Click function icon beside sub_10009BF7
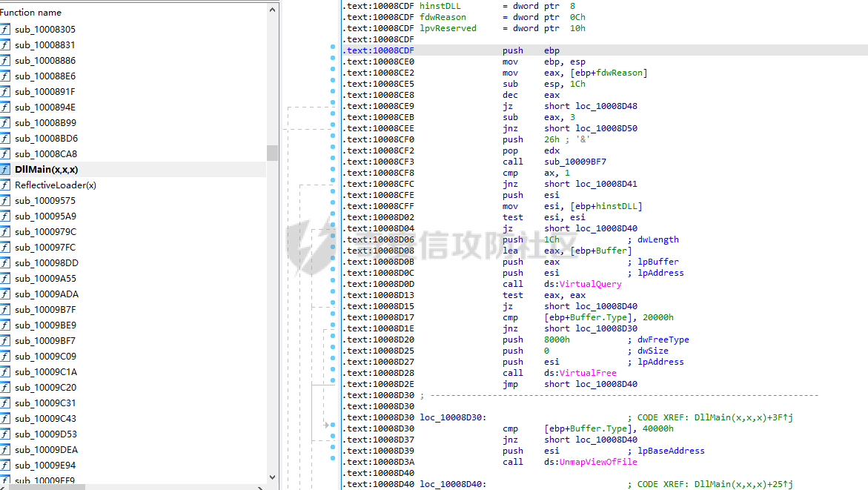 pyautogui.click(x=5, y=341)
